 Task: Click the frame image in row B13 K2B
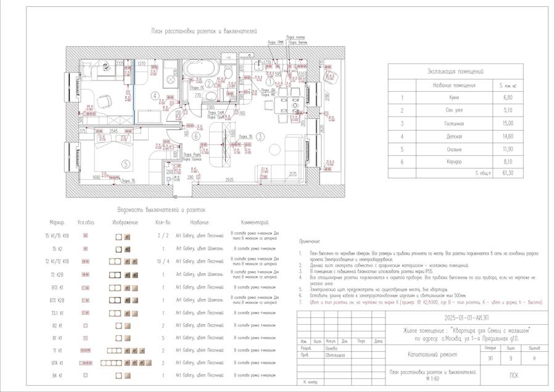click(115, 300)
